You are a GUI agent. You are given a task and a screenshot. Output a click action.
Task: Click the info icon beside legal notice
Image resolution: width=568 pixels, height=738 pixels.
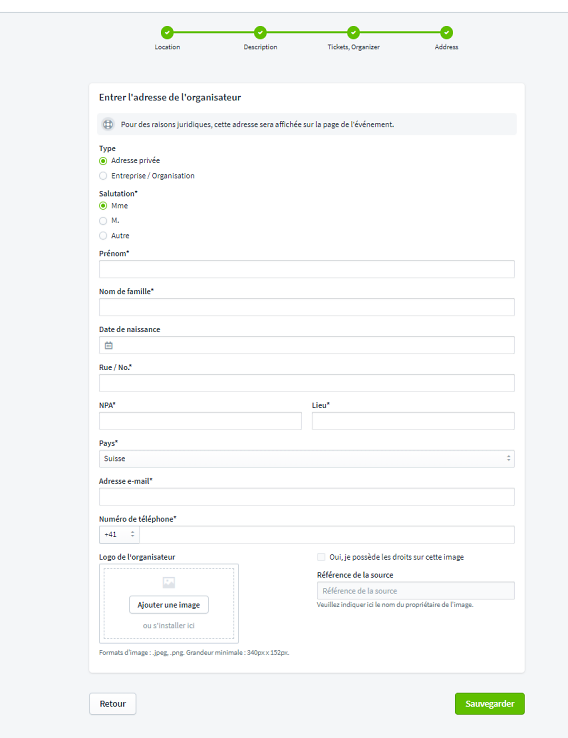[108, 124]
